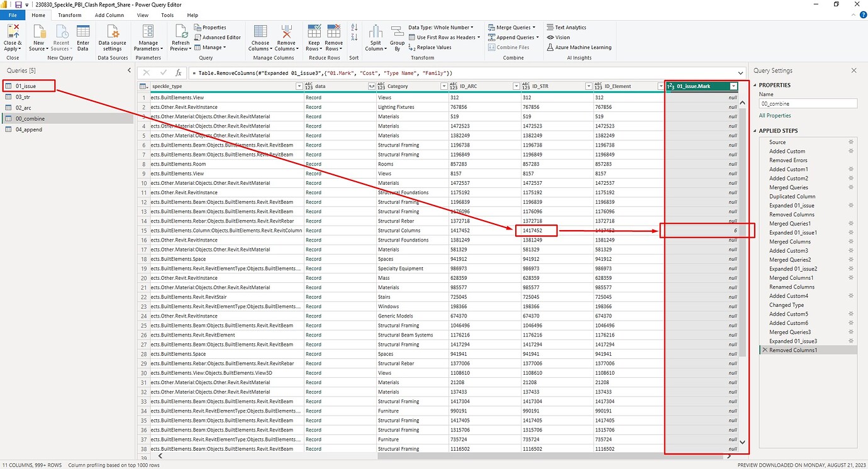Open the Data Type: Whole Number dropdown
868x469 pixels.
(x=440, y=28)
